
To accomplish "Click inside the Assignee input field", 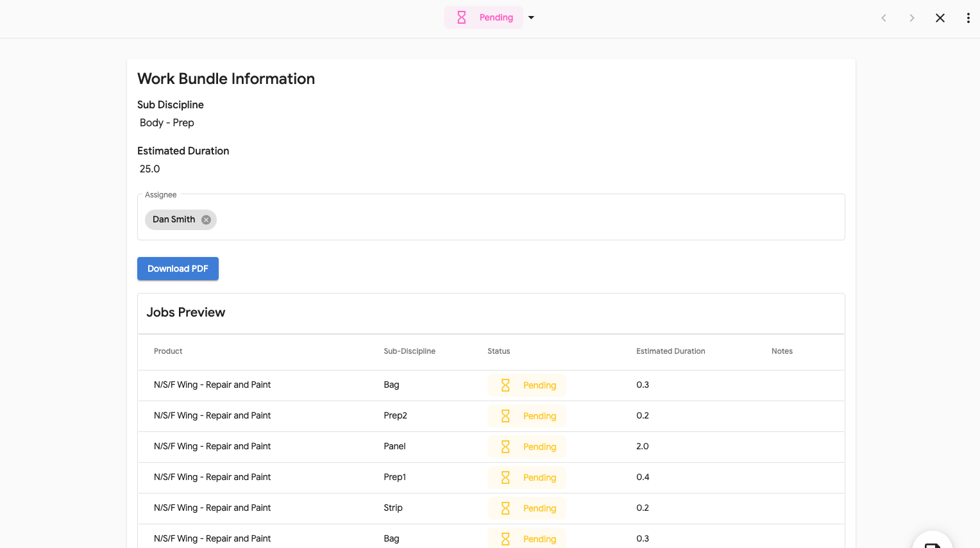I will (491, 217).
